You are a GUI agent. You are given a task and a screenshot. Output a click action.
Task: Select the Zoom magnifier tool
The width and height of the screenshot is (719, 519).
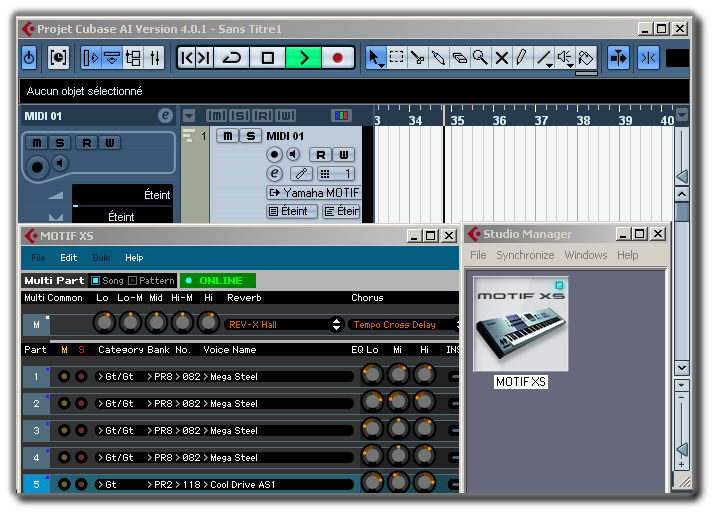(x=480, y=58)
